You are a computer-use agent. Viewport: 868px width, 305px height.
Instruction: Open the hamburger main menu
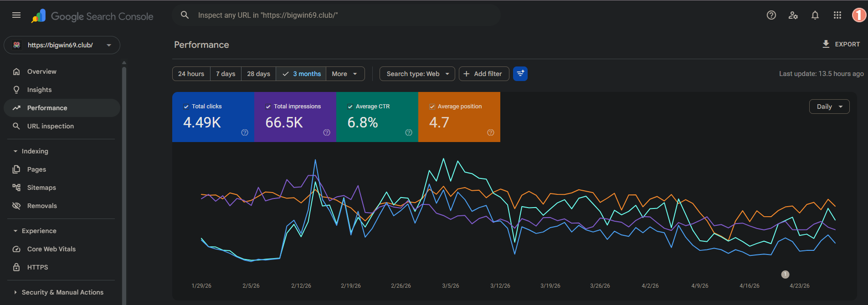coord(16,15)
